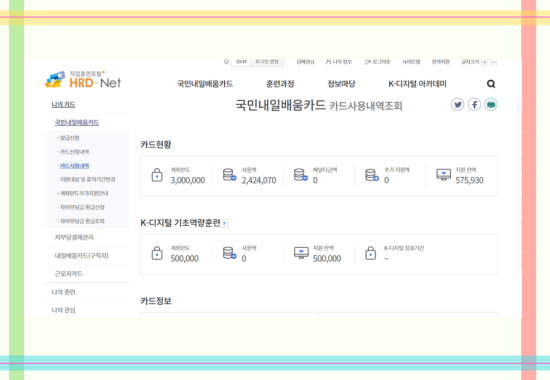Open 근로자카드 sidebar menu
The height and width of the screenshot is (380, 550).
pyautogui.click(x=68, y=274)
